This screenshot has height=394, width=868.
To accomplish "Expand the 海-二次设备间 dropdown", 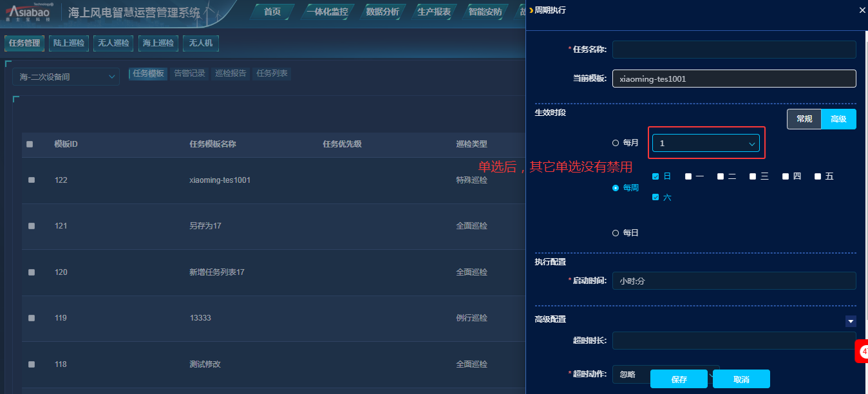I will coord(66,77).
